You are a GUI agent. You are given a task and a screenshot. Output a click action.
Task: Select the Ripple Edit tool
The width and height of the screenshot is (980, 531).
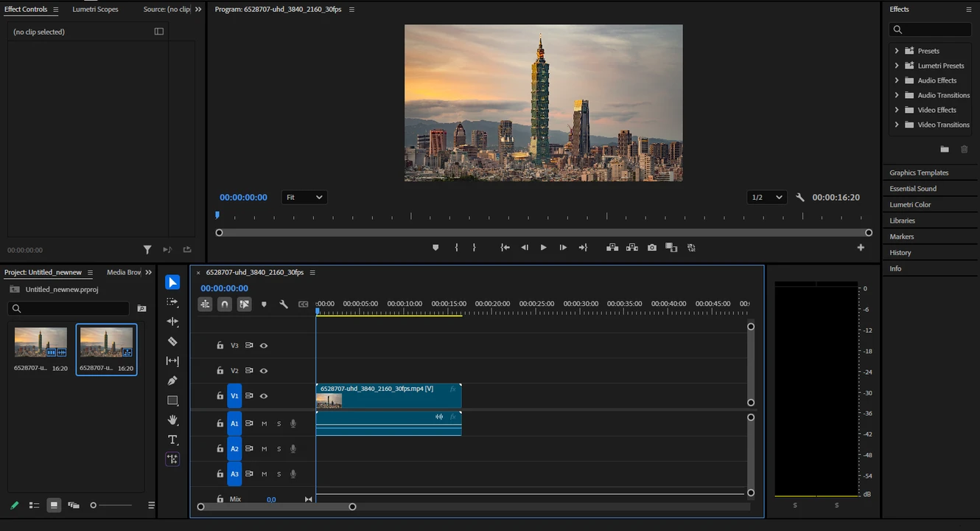tap(172, 322)
